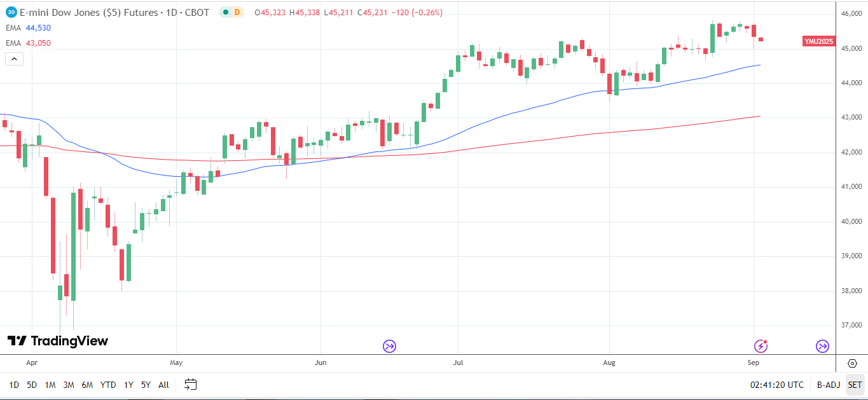
Task: Click the 44,000 price axis label
Action: pyautogui.click(x=850, y=83)
